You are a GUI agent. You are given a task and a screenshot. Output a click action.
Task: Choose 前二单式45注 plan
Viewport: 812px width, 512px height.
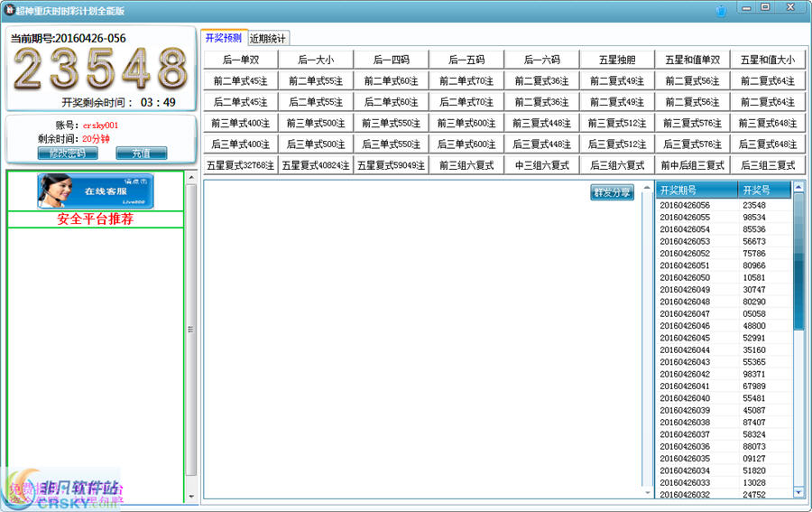pyautogui.click(x=241, y=81)
